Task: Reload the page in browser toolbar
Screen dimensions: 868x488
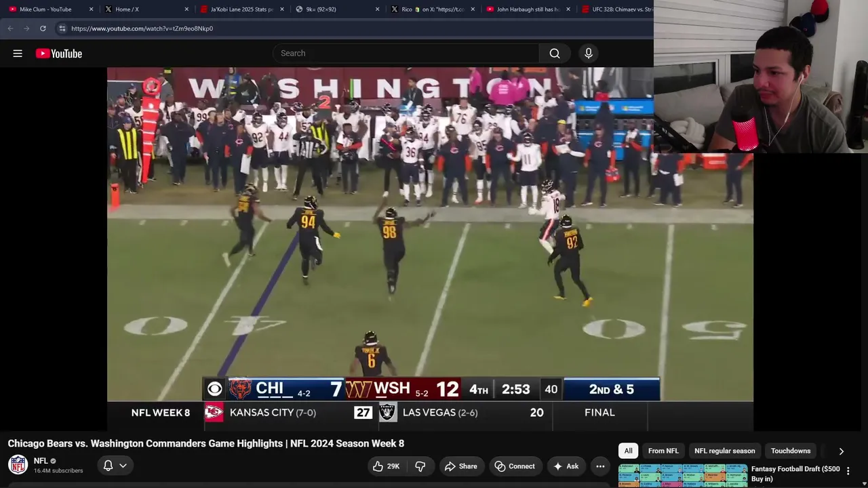Action: pyautogui.click(x=43, y=28)
